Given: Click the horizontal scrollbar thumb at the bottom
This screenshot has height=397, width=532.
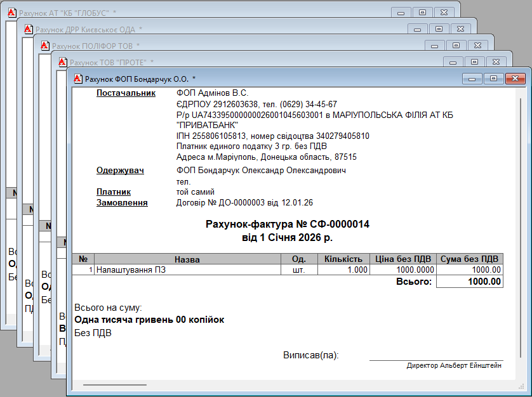Looking at the screenshot, I should 114,384.
